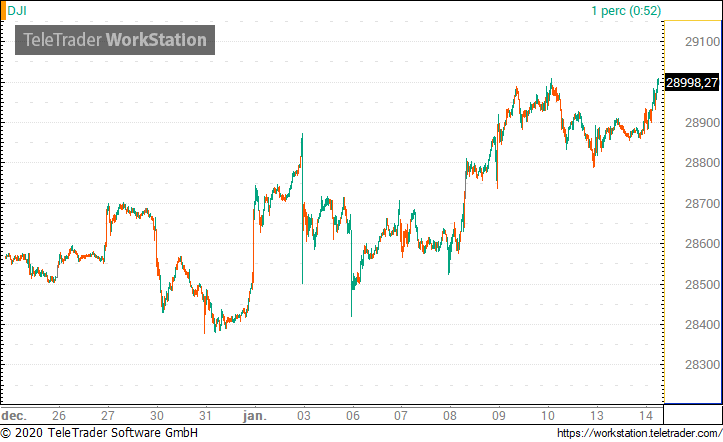Click the date label 06
The width and height of the screenshot is (723, 442).
353,416
